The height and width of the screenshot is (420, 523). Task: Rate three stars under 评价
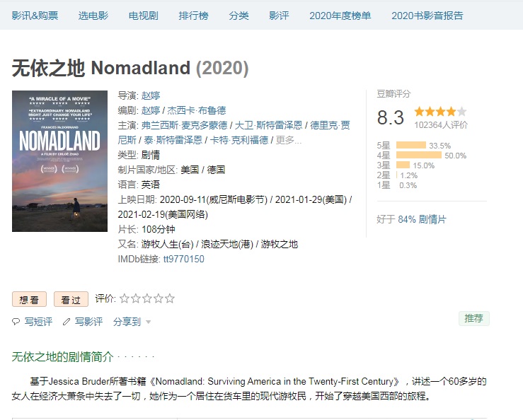pyautogui.click(x=147, y=298)
